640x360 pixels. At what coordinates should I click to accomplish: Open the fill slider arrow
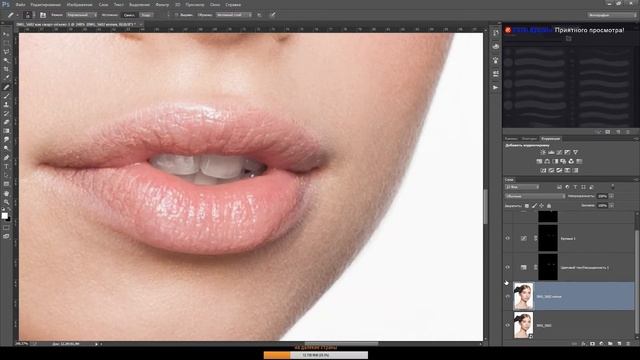(x=611, y=206)
